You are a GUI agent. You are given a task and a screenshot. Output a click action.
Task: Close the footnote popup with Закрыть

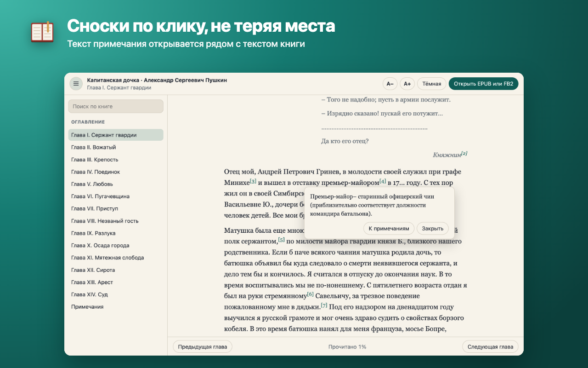(x=433, y=229)
